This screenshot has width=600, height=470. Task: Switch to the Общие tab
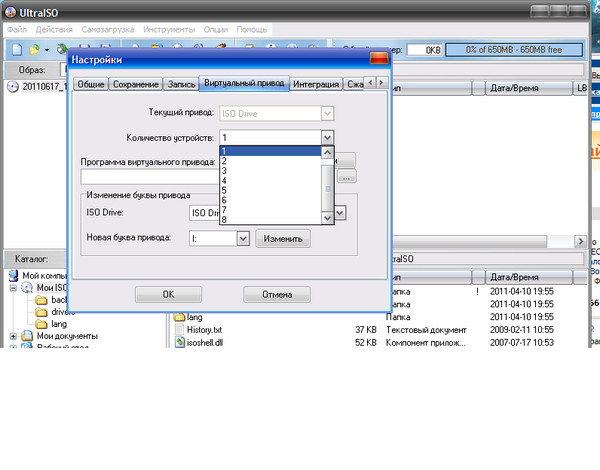coord(91,84)
